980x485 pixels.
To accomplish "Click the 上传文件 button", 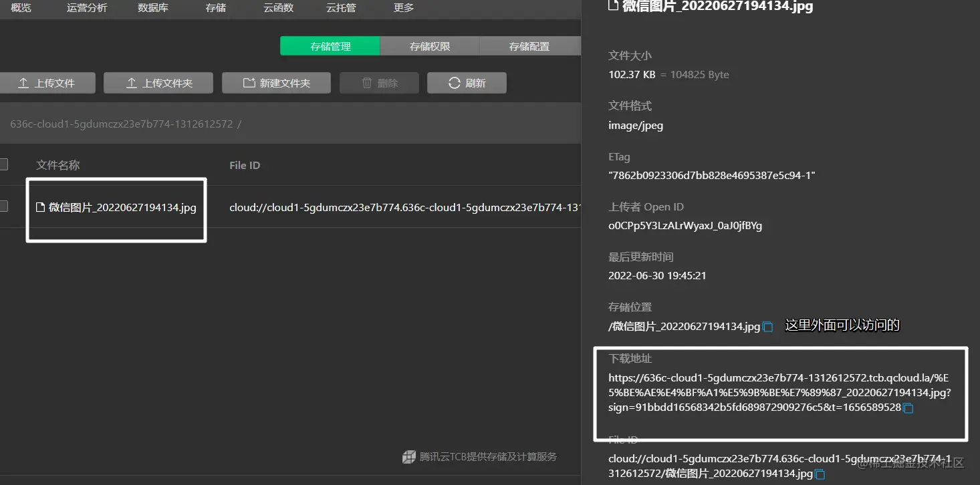I will (47, 83).
